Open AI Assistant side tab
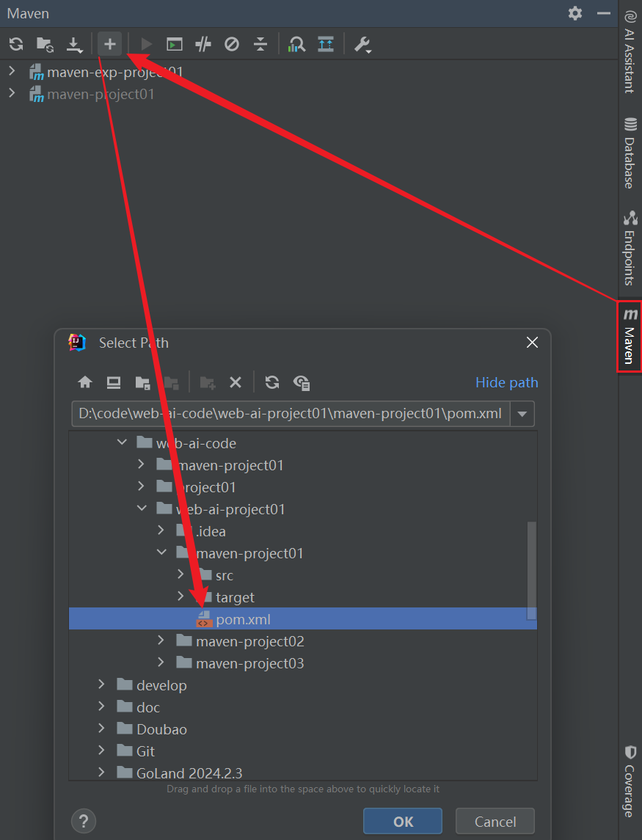This screenshot has height=840, width=642. 630,52
